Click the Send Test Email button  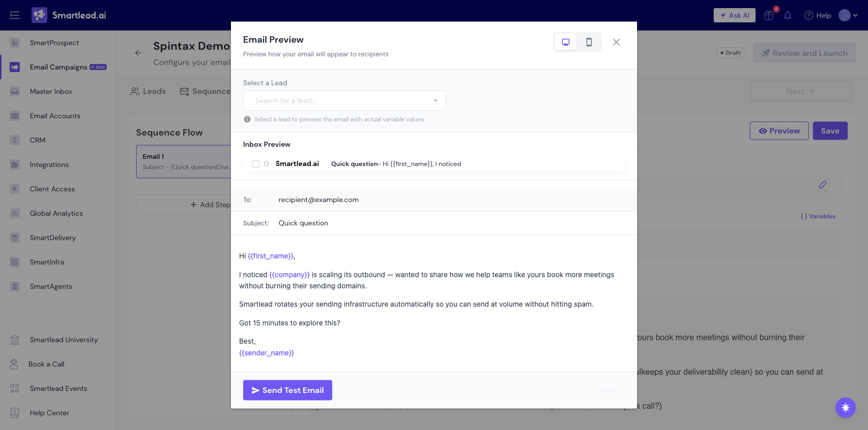287,390
